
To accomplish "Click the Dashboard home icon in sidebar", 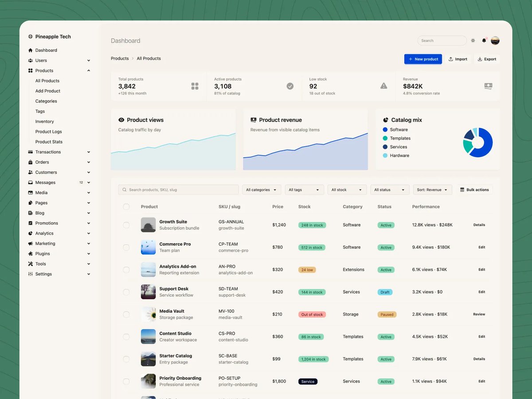I will click(x=30, y=51).
